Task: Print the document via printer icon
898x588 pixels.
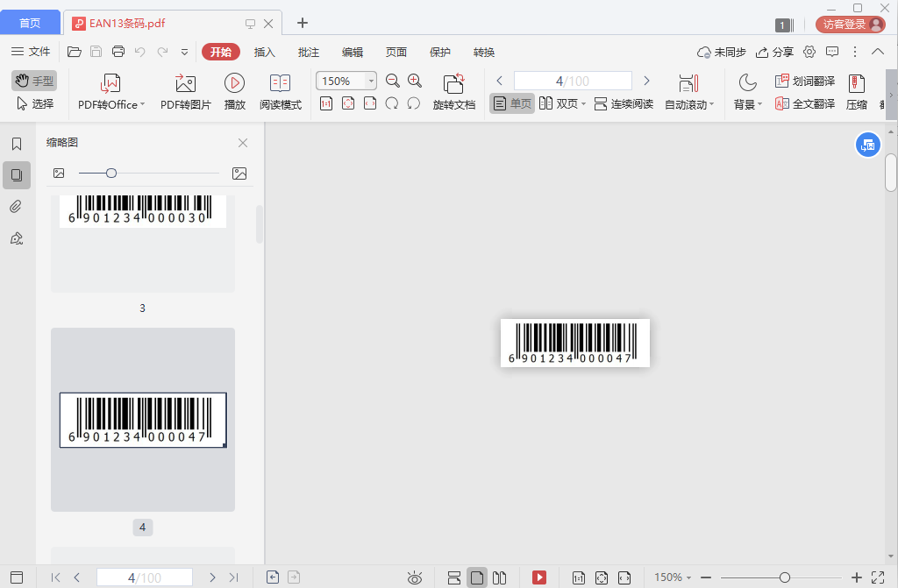Action: (x=118, y=52)
